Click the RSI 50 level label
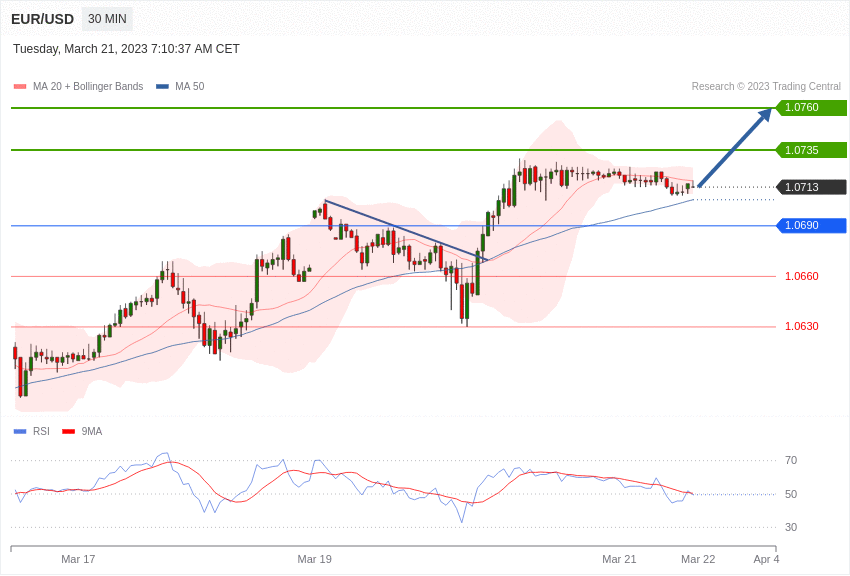Screen dimensions: 850x576 (x=791, y=494)
